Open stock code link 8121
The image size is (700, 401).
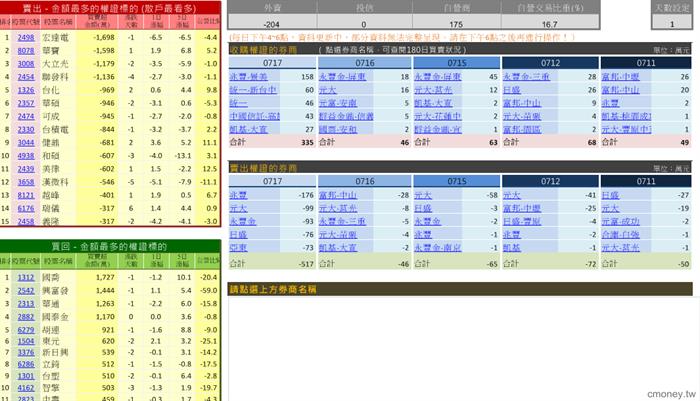[26, 195]
